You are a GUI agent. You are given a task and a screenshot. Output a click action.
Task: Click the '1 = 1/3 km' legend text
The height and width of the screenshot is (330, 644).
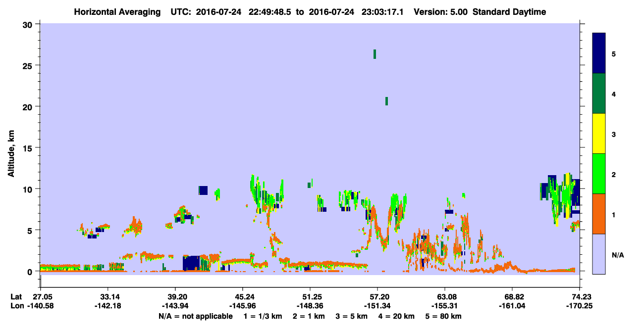(262, 316)
